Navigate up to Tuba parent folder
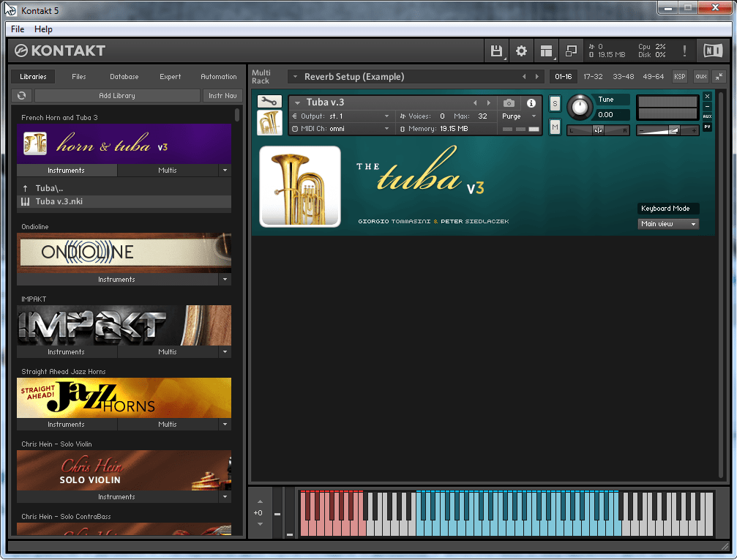The image size is (737, 560). (x=124, y=188)
